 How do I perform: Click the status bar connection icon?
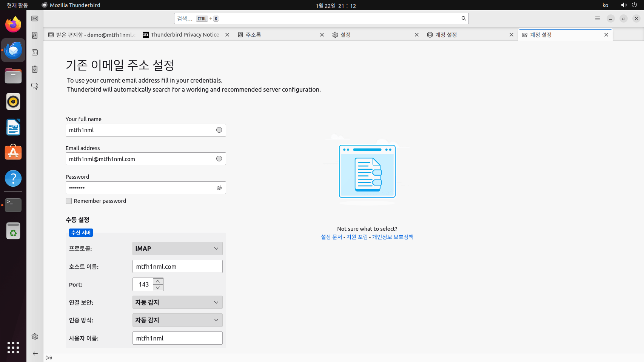pos(49,358)
